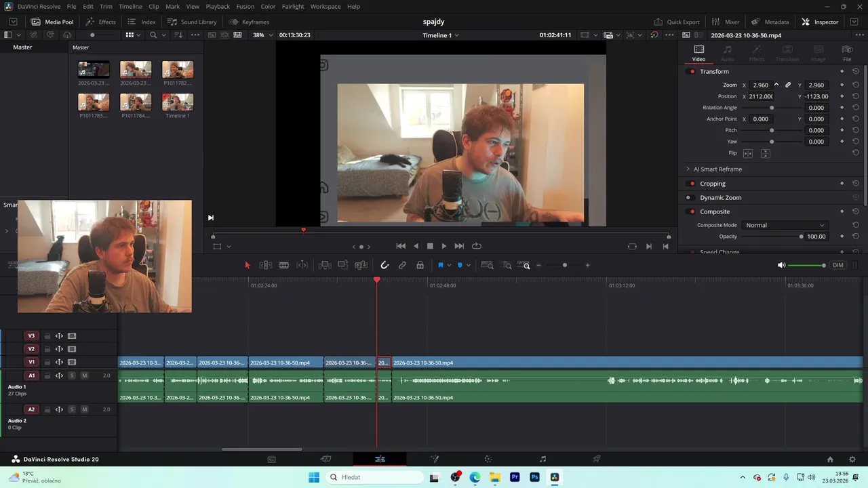Click the Play button in viewer

pos(444,246)
